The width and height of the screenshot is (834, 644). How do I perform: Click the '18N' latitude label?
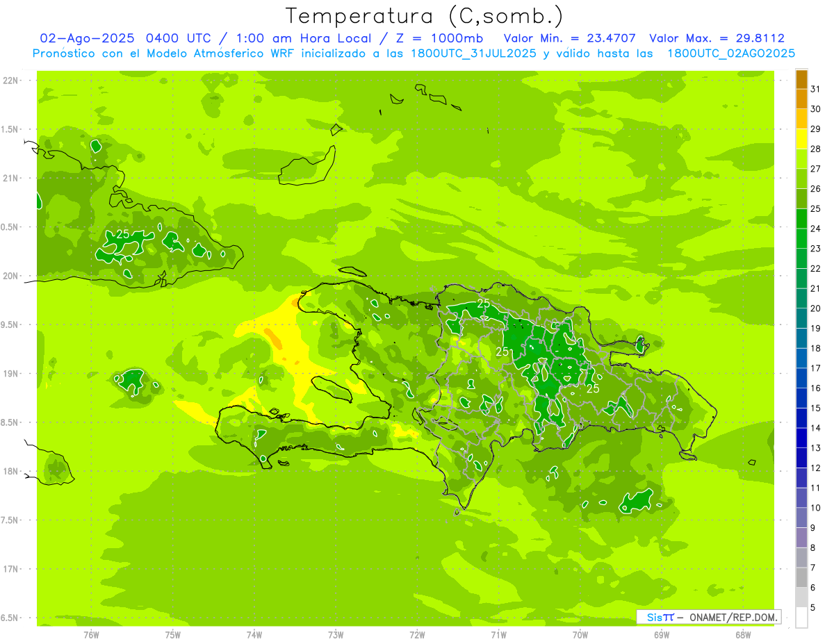[x=10, y=472]
